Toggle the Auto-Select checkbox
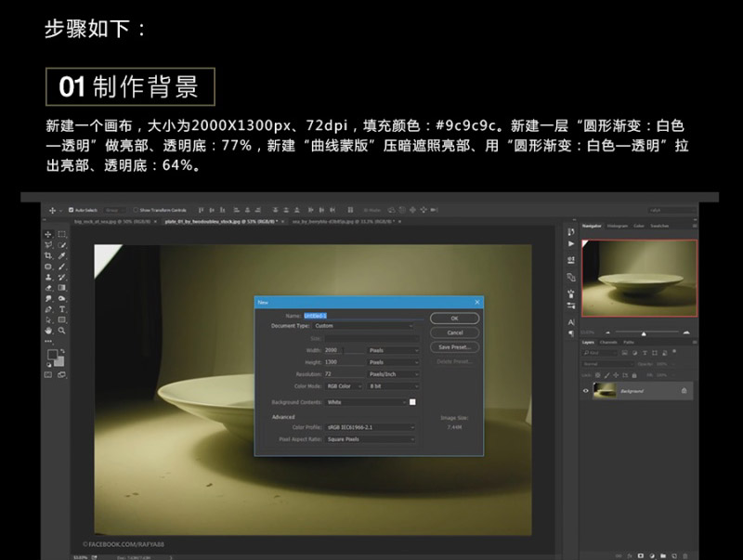The width and height of the screenshot is (743, 560). 72,210
